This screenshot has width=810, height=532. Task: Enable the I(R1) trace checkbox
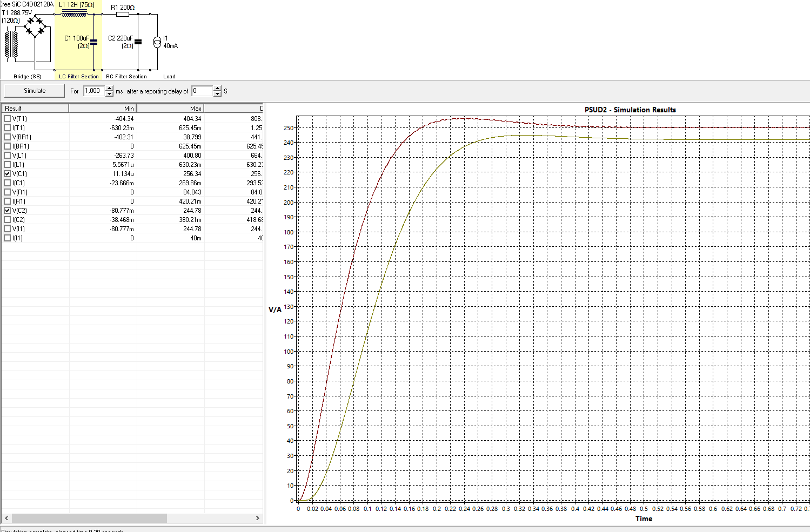(7, 201)
